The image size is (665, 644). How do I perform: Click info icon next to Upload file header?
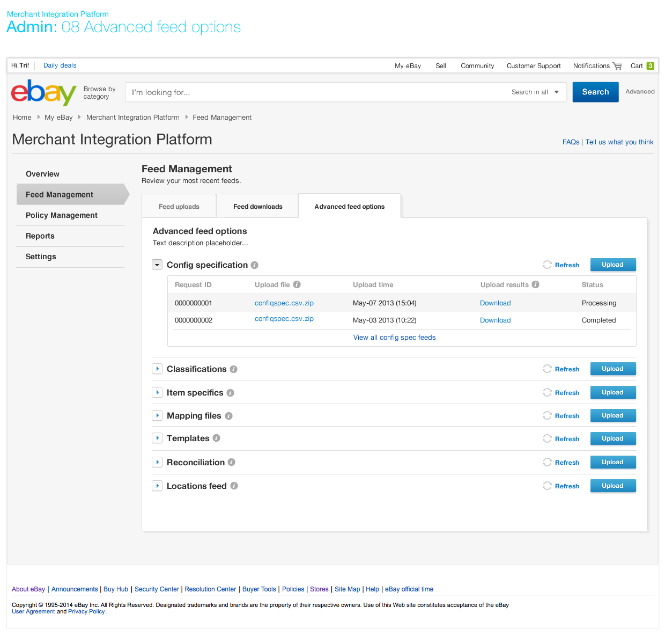pos(297,284)
